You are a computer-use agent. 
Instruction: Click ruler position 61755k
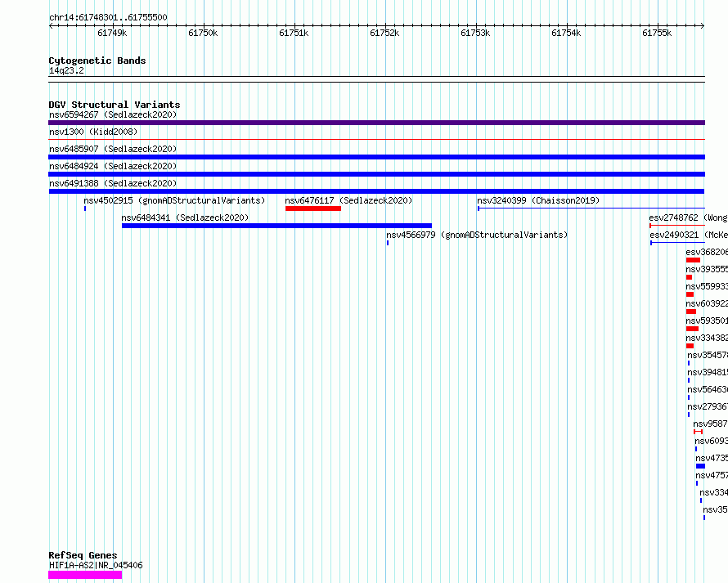[x=657, y=33]
